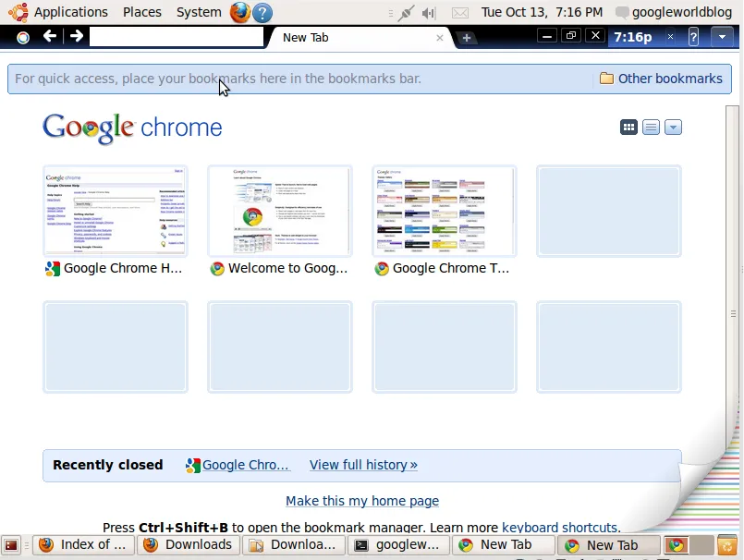This screenshot has height=560, width=744.
Task: Restore the Chrome window size
Action: pos(571,36)
